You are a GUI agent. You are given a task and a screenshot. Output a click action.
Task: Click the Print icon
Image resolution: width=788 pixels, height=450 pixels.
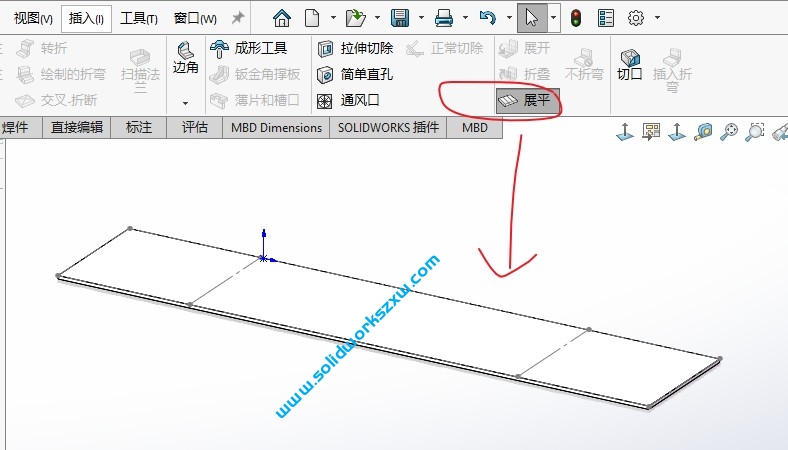tap(444, 18)
